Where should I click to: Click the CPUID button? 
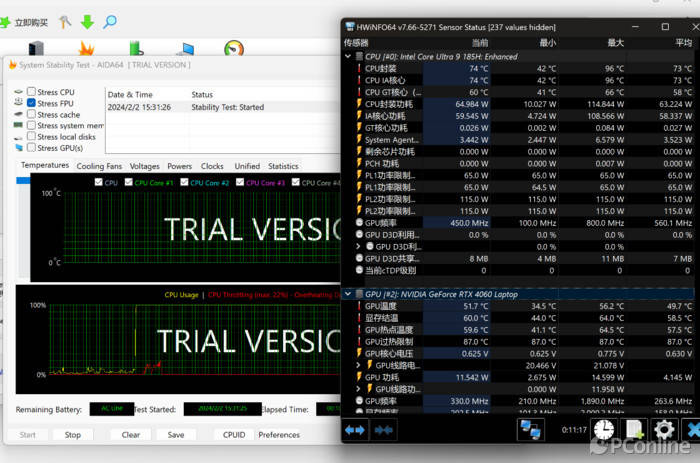coord(234,435)
